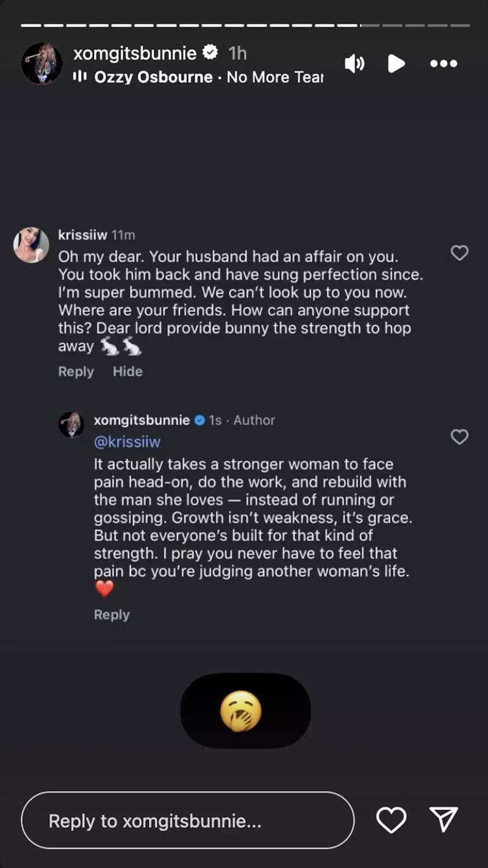Share story via paper plane icon
The width and height of the screenshot is (488, 868).
coord(443,820)
